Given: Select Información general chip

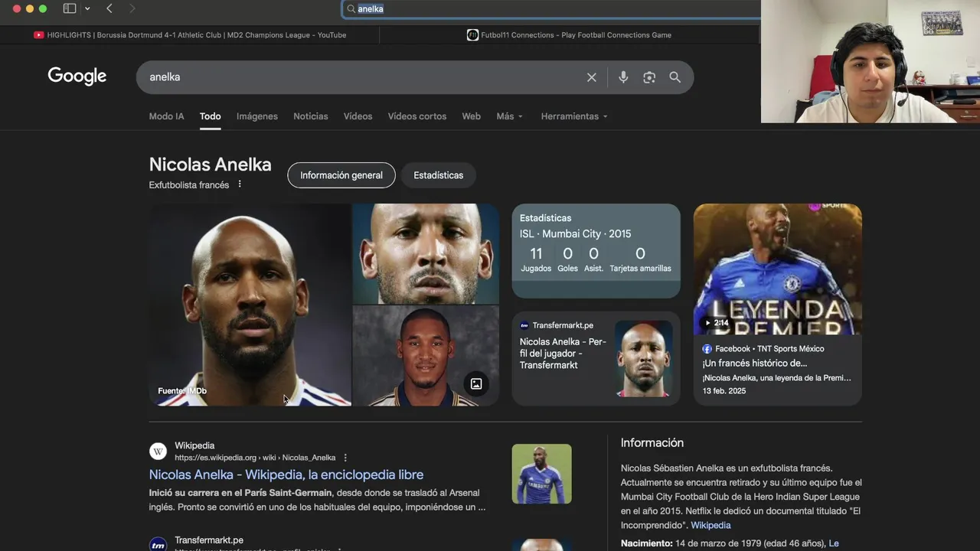Looking at the screenshot, I should [x=341, y=175].
